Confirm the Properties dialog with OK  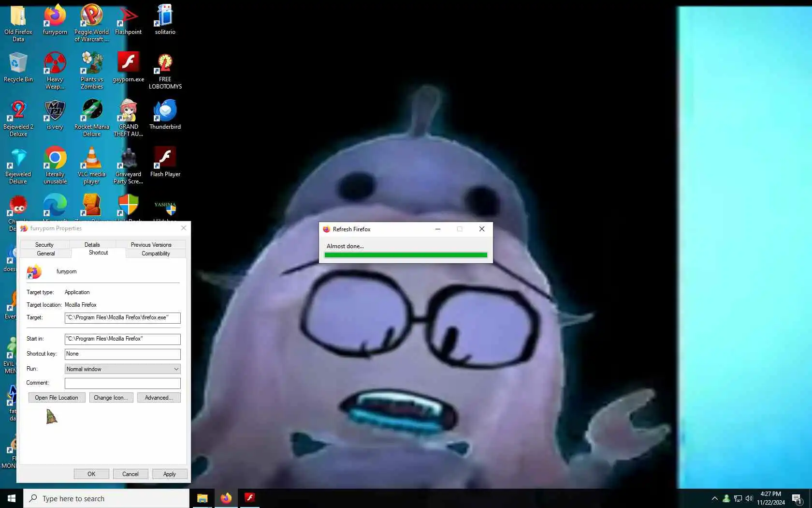[x=91, y=474]
